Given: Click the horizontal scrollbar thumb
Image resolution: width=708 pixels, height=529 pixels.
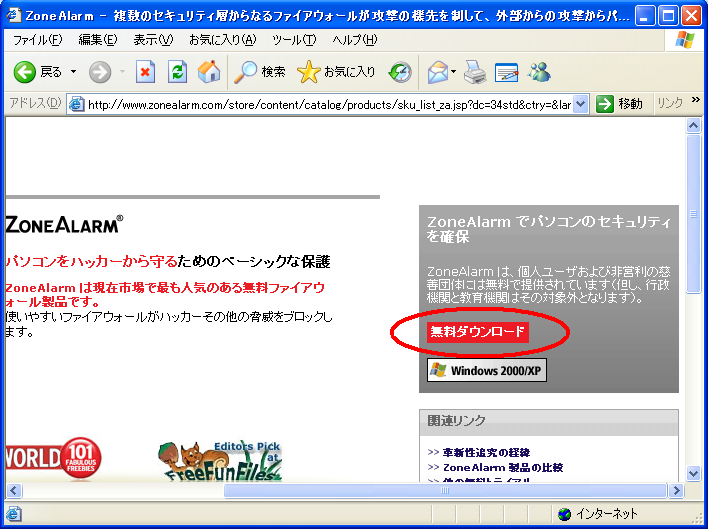Looking at the screenshot, I should coord(445,490).
